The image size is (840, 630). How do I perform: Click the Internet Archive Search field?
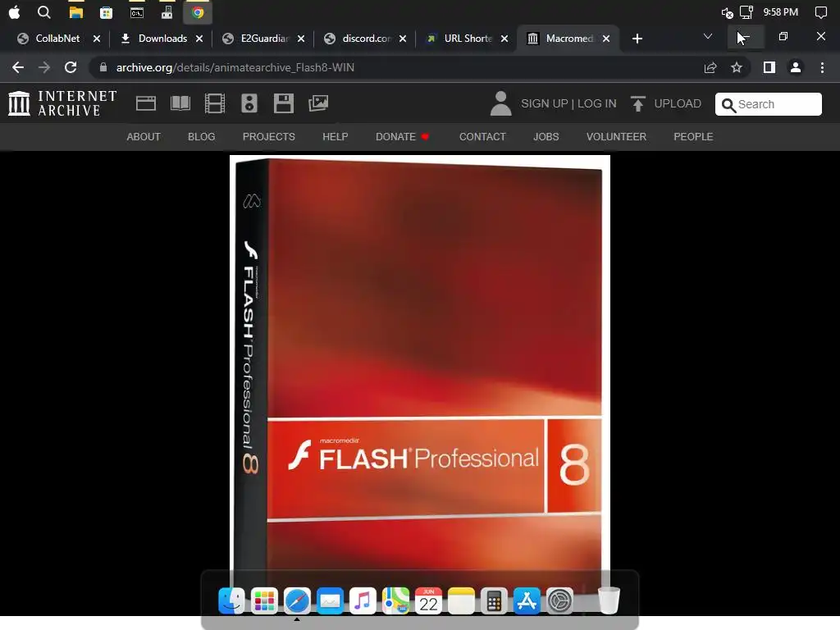pyautogui.click(x=768, y=104)
